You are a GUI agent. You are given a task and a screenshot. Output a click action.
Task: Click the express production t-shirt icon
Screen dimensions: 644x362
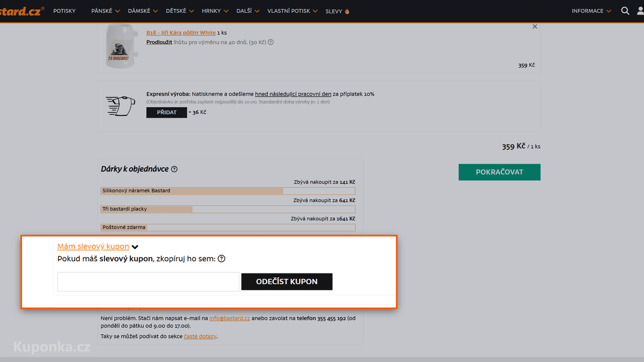[x=120, y=106]
